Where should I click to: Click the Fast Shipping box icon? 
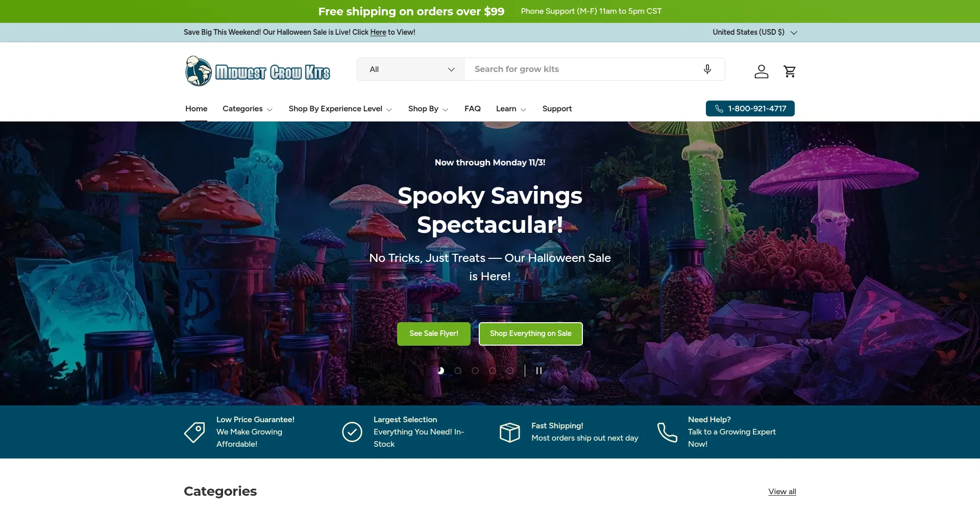pos(510,432)
